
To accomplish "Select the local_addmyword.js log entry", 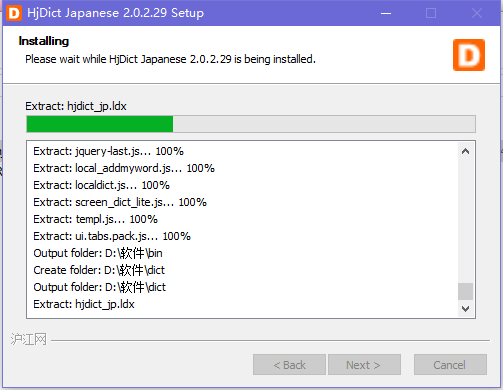I will point(124,168).
